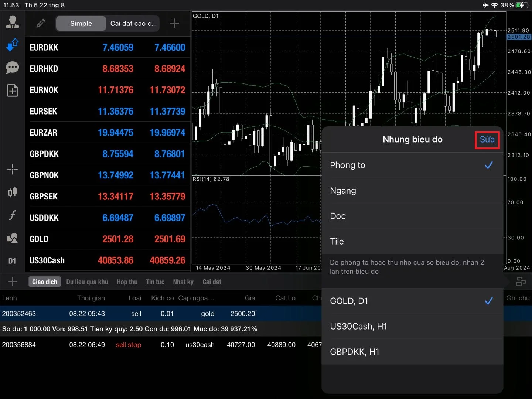
Task: Select order 200352463 sell gold row
Action: [161, 313]
